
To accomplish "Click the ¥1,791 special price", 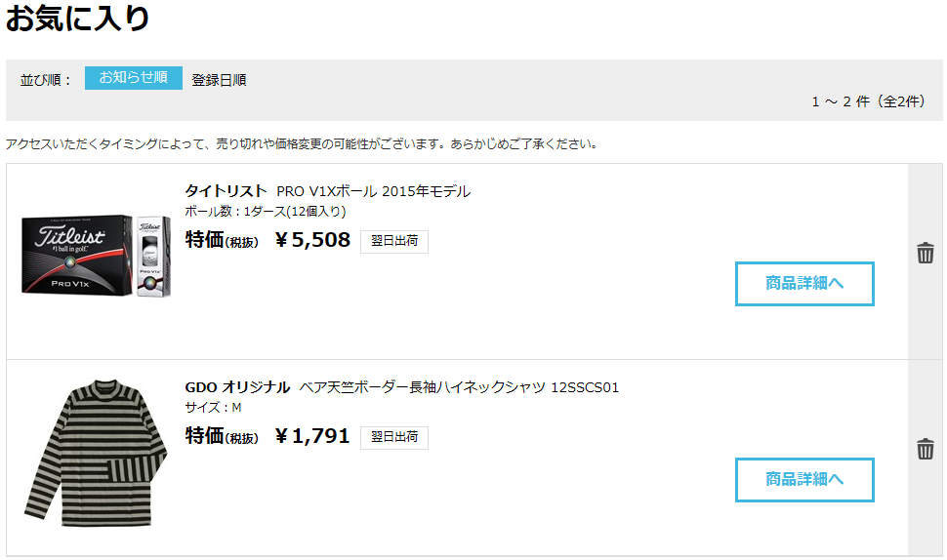I will click(x=312, y=436).
